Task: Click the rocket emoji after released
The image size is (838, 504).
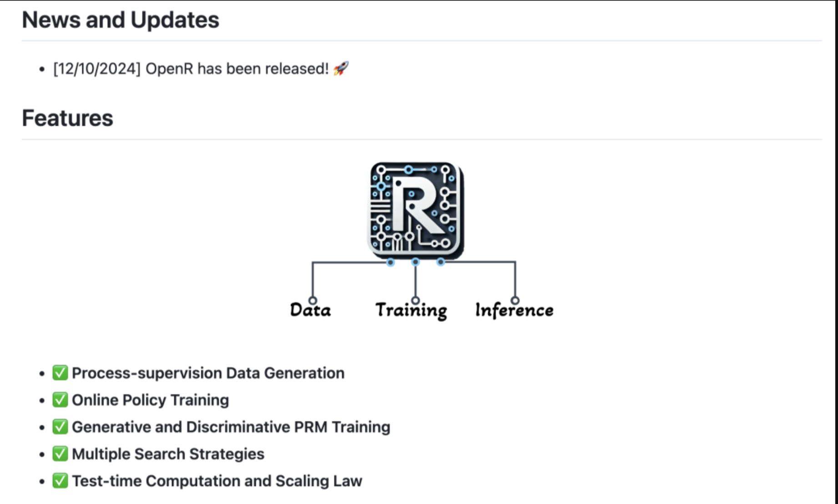Action: click(x=341, y=69)
